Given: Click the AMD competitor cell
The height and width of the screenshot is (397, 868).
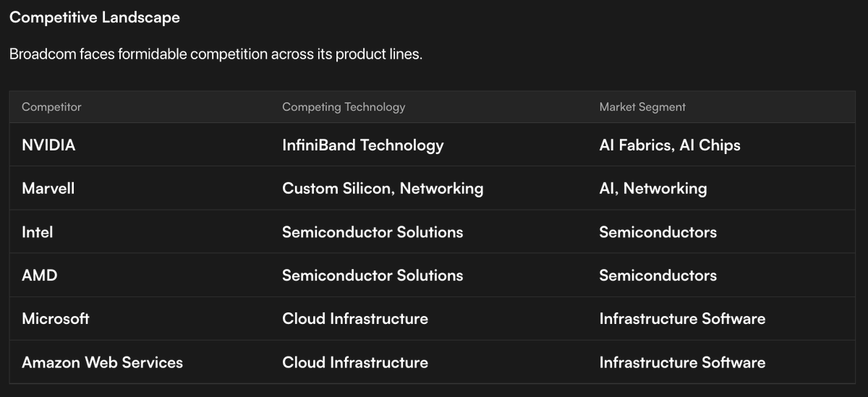Looking at the screenshot, I should point(40,276).
